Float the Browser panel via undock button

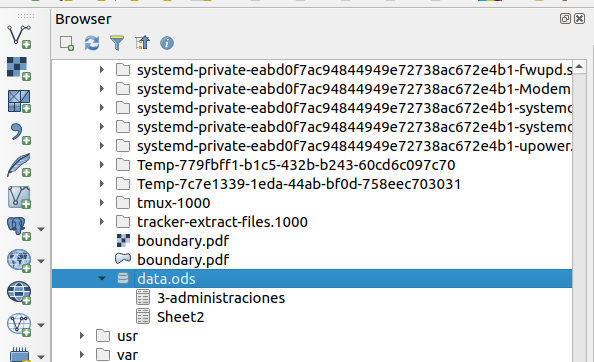pyautogui.click(x=565, y=19)
